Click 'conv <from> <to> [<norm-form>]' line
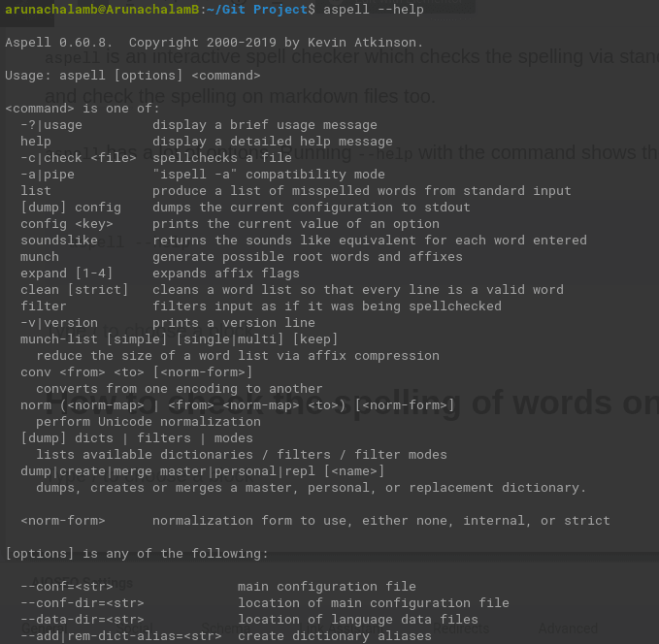 (x=137, y=372)
